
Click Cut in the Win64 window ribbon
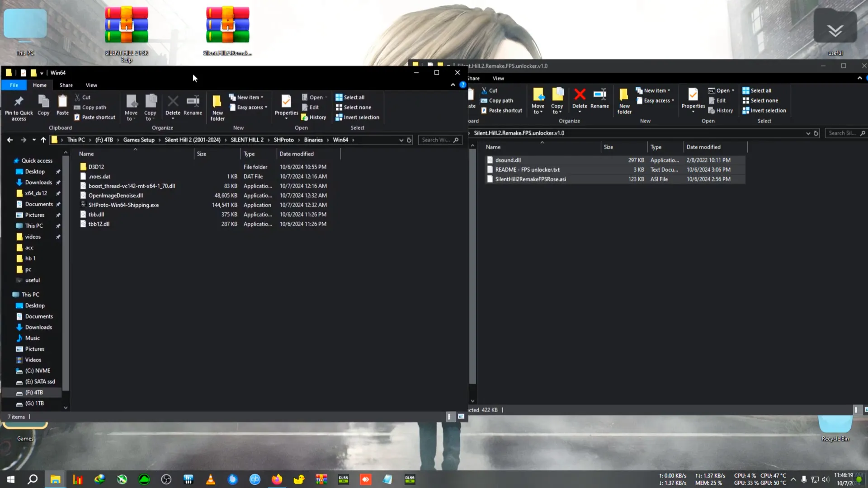[83, 97]
